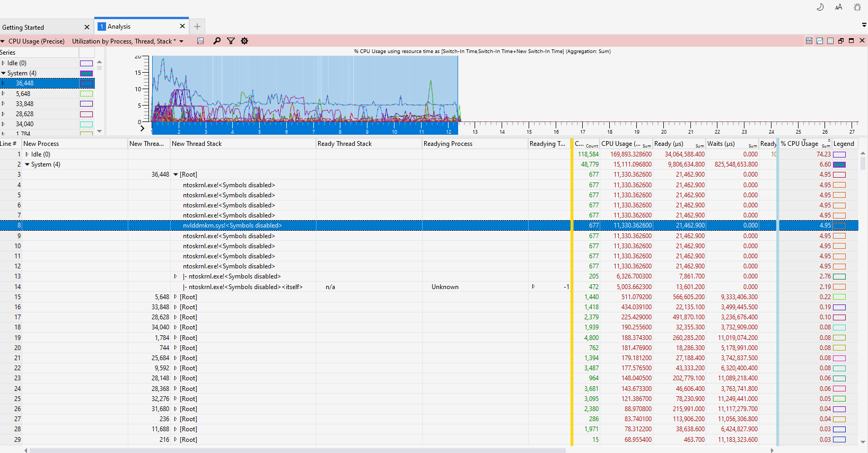This screenshot has width=868, height=453.
Task: Maximize the CPU Usage panel
Action: 852,41
